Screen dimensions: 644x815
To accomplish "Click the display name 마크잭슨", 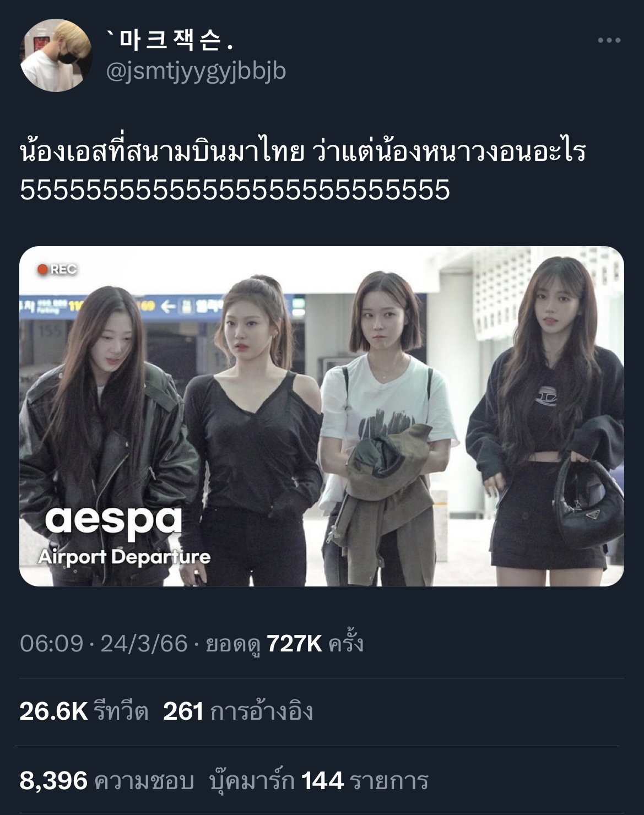I will click(170, 40).
